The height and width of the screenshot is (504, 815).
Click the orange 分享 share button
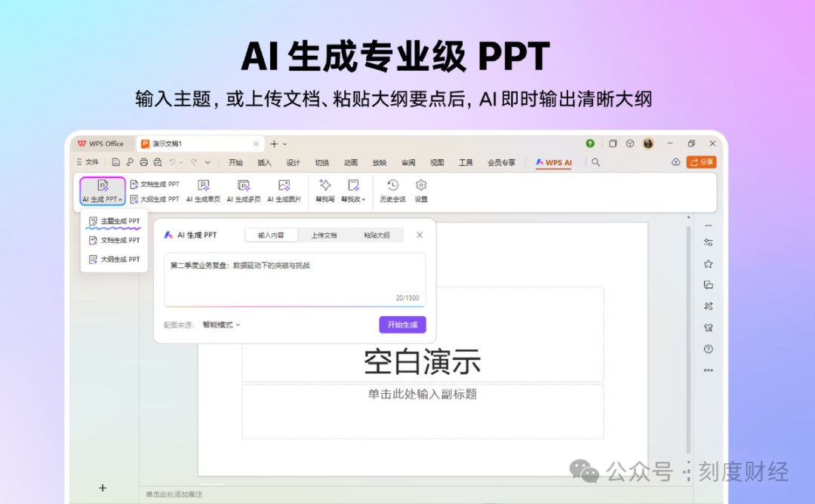[701, 161]
